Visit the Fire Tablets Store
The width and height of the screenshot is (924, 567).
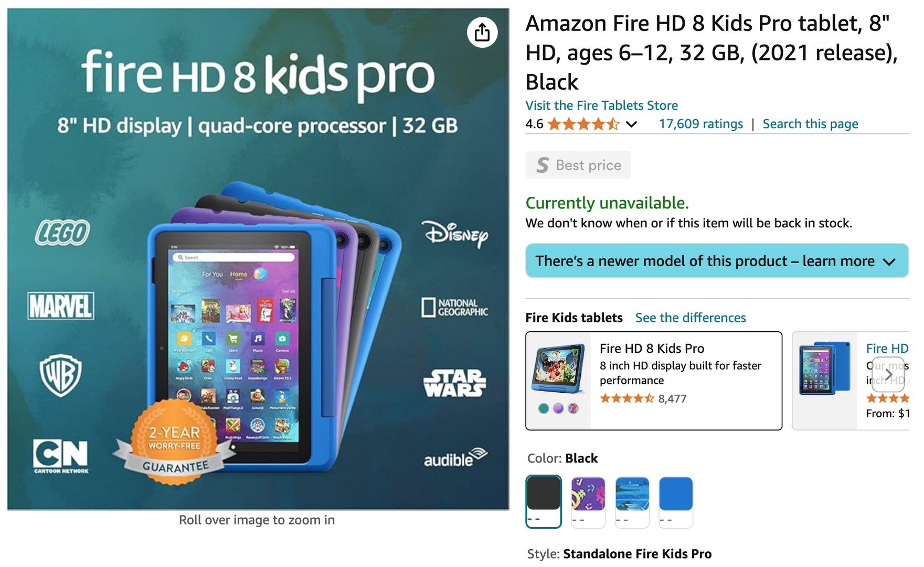click(x=601, y=105)
